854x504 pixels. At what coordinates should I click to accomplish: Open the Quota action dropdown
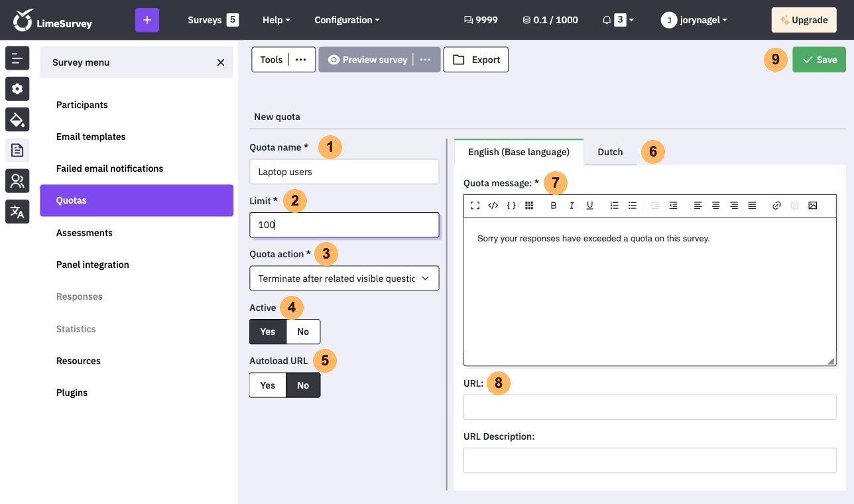point(344,279)
